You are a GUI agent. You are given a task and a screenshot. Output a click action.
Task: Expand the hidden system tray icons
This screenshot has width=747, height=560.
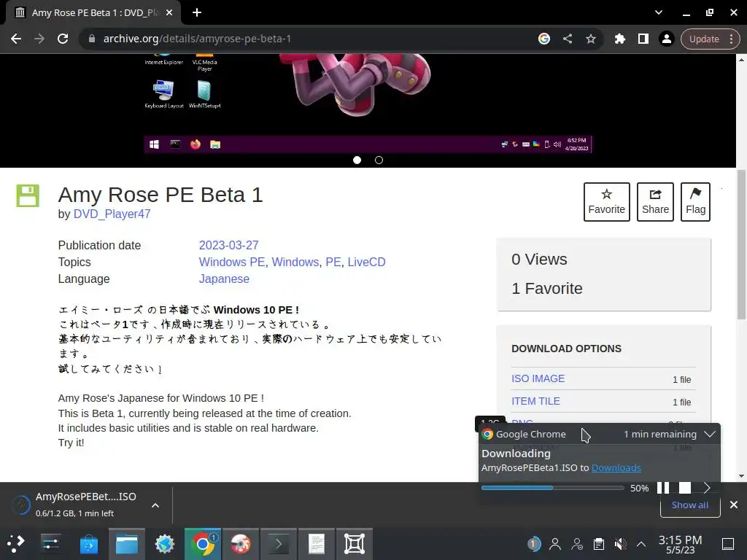641,544
